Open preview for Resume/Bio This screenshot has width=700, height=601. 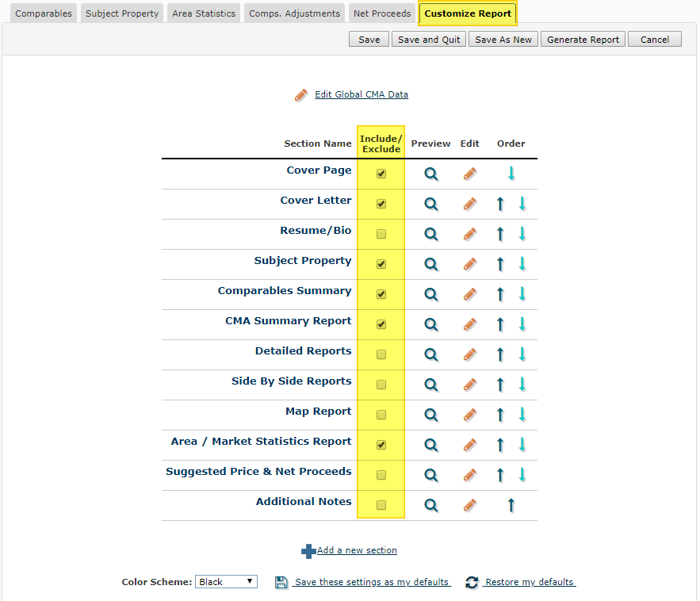click(x=430, y=234)
